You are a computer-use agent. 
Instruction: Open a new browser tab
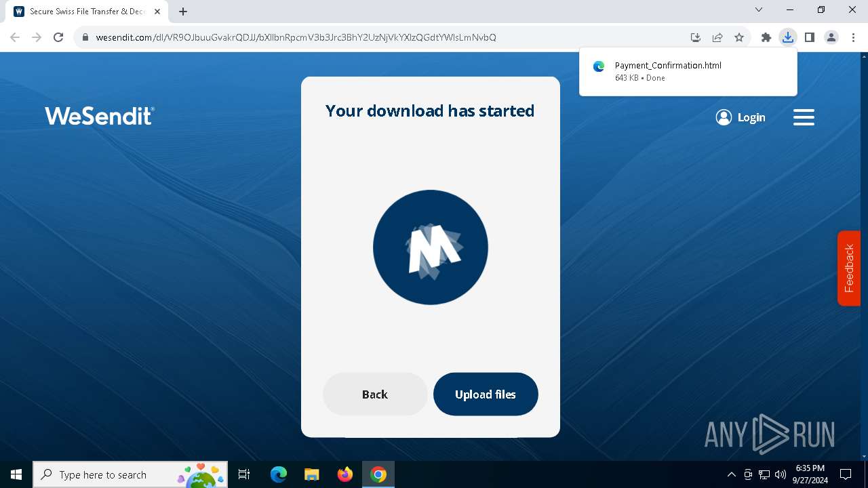[183, 12]
